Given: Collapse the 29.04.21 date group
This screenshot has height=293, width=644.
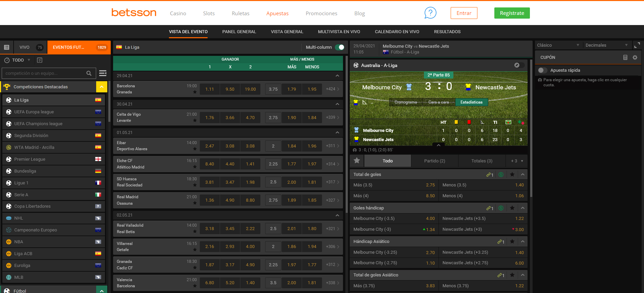Looking at the screenshot, I should [x=337, y=76].
